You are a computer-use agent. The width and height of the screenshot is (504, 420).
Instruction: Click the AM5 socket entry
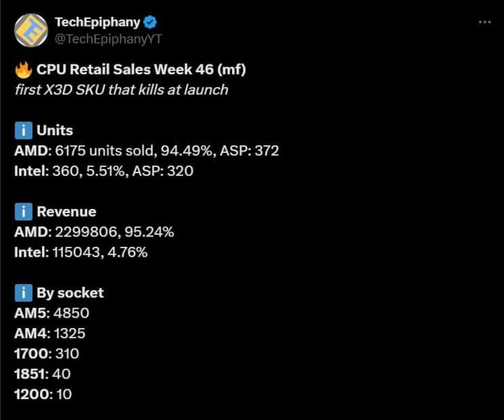point(52,313)
